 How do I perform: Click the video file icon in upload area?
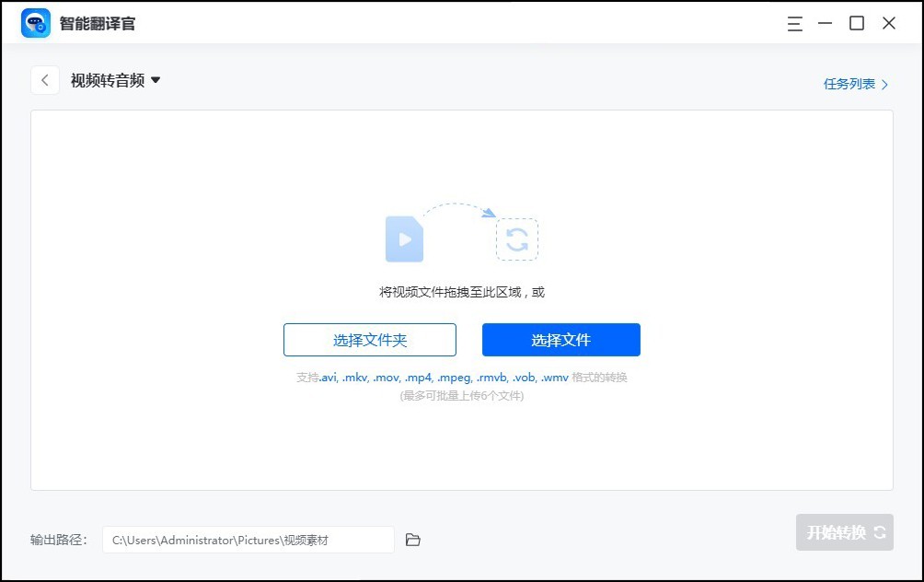click(x=404, y=239)
